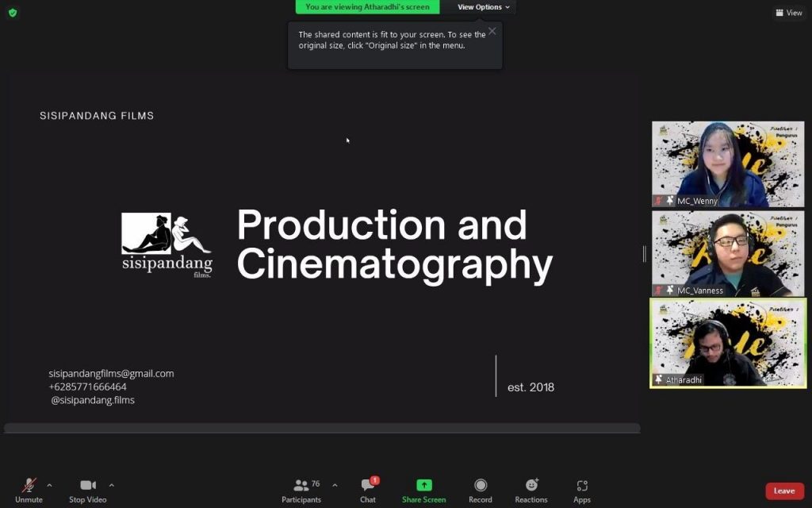Start recording with the Record button
Image resolution: width=812 pixels, height=508 pixels.
(481, 491)
